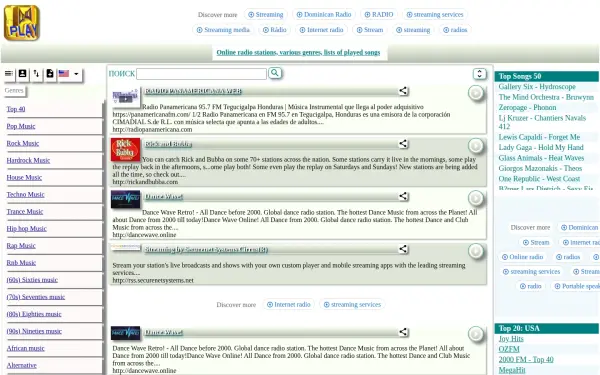This screenshot has height=375, width=600.
Task: Click the top RADIO discover chip
Action: pyautogui.click(x=379, y=15)
